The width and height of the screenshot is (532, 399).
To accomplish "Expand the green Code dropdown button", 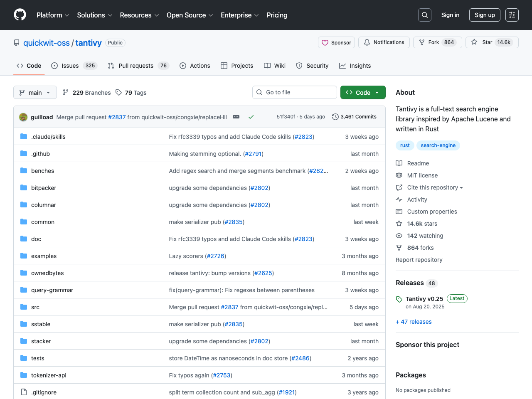I will (x=362, y=92).
